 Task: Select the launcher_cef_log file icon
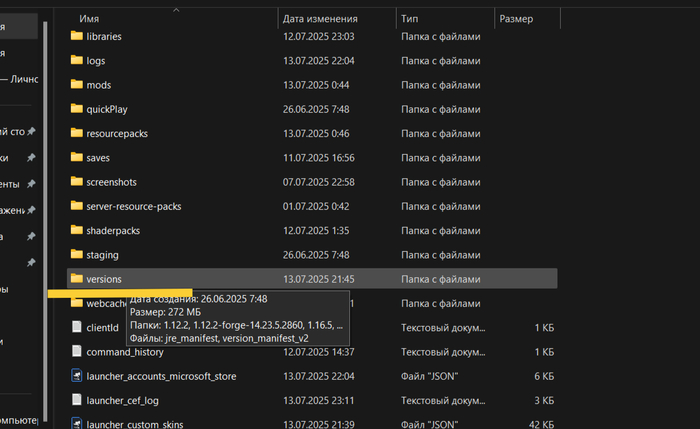[x=76, y=400]
